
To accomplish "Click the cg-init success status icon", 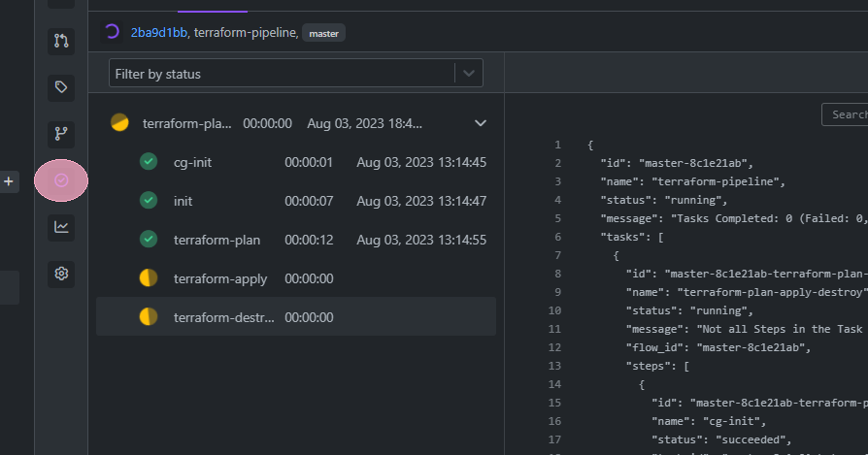I will coord(149,161).
